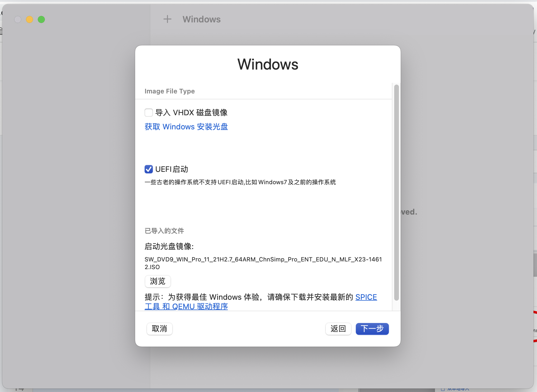Uncheck the UEFI启动 checkbox

click(149, 169)
